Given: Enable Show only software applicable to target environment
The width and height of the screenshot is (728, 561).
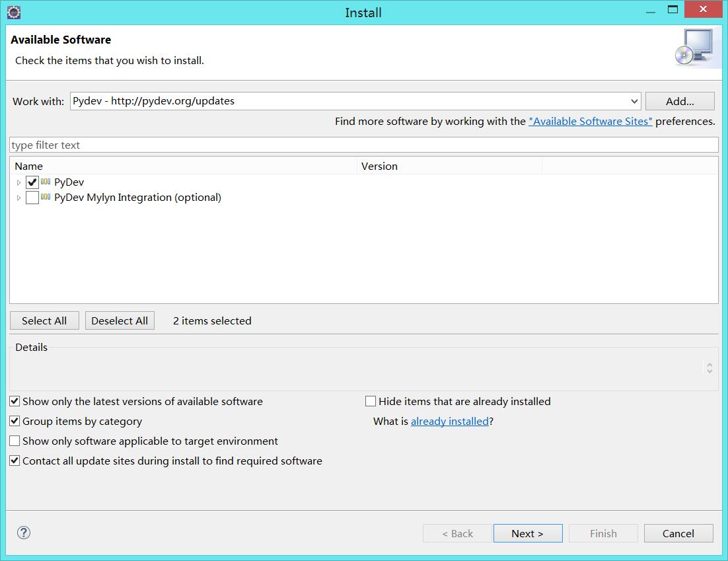Looking at the screenshot, I should coord(15,441).
